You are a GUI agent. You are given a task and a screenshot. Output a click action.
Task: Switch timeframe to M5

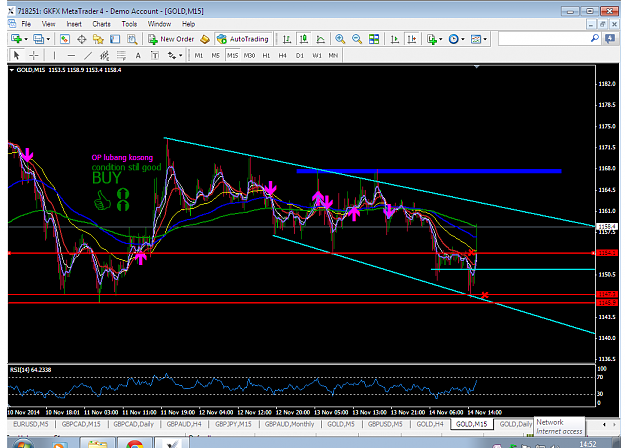(215, 55)
